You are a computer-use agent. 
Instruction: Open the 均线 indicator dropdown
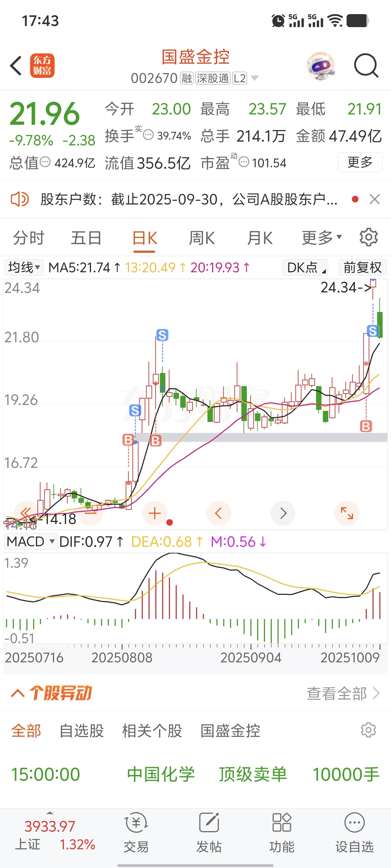24,267
